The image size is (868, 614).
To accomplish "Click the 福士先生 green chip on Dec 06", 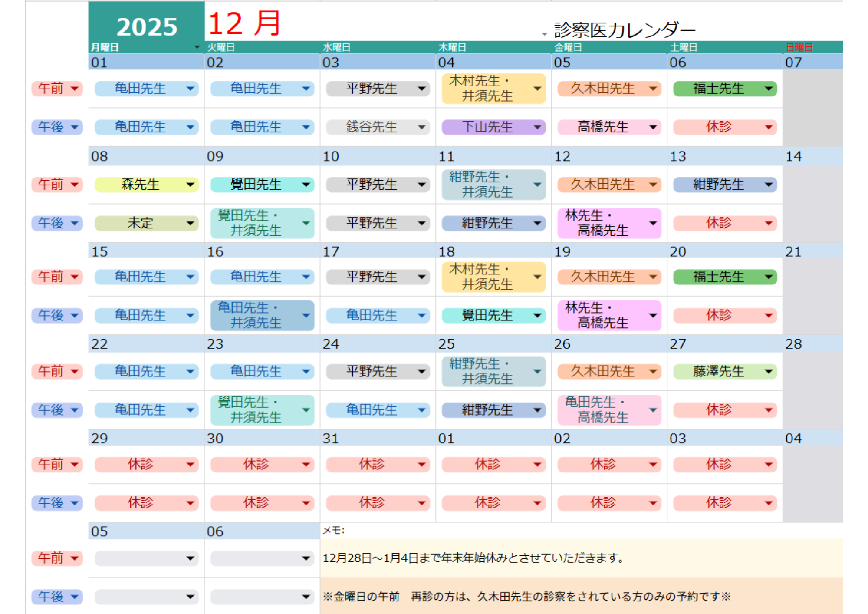I will click(x=718, y=89).
